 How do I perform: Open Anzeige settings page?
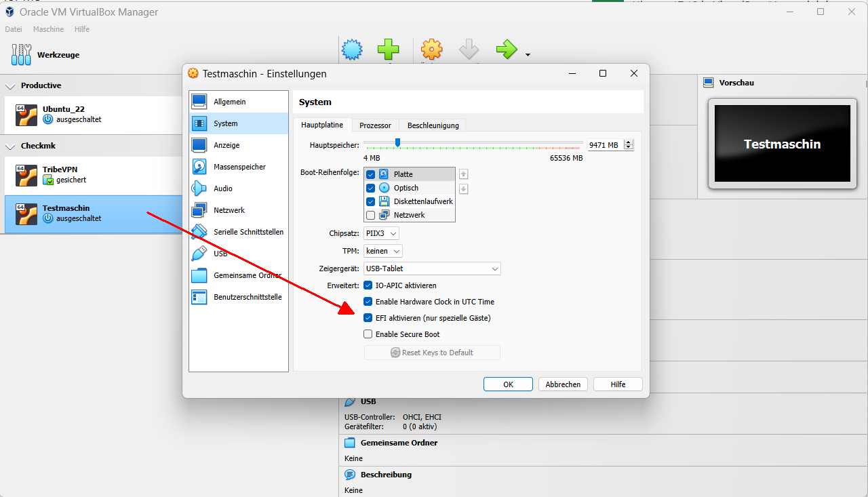coord(239,145)
